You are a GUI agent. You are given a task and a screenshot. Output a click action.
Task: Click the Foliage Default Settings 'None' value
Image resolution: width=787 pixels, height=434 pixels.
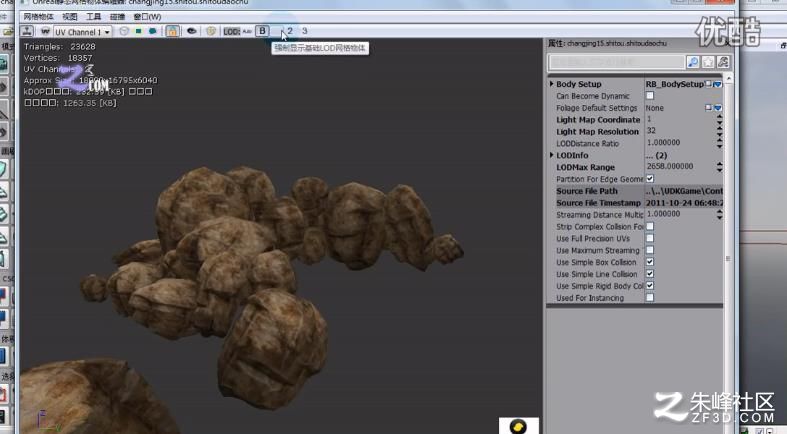coord(655,108)
